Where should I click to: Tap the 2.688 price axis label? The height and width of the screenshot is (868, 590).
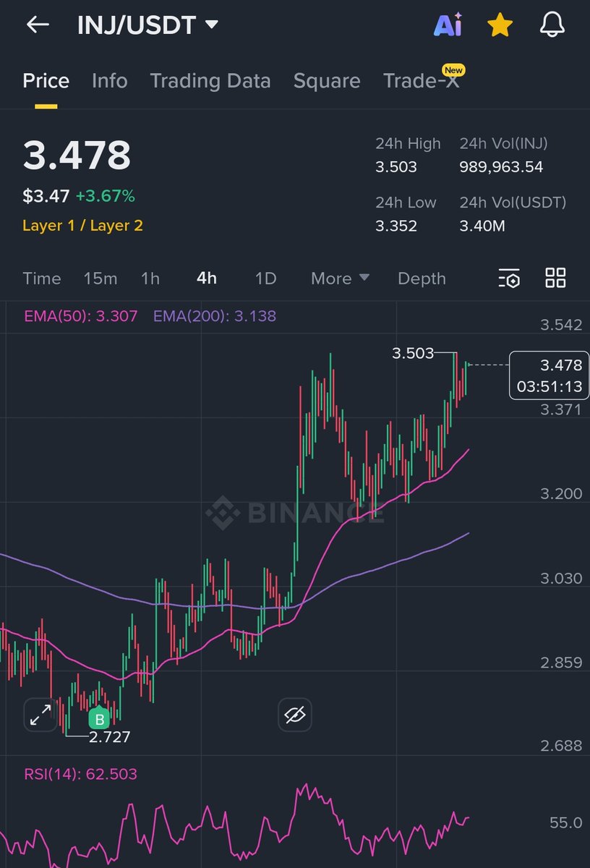coord(561,746)
